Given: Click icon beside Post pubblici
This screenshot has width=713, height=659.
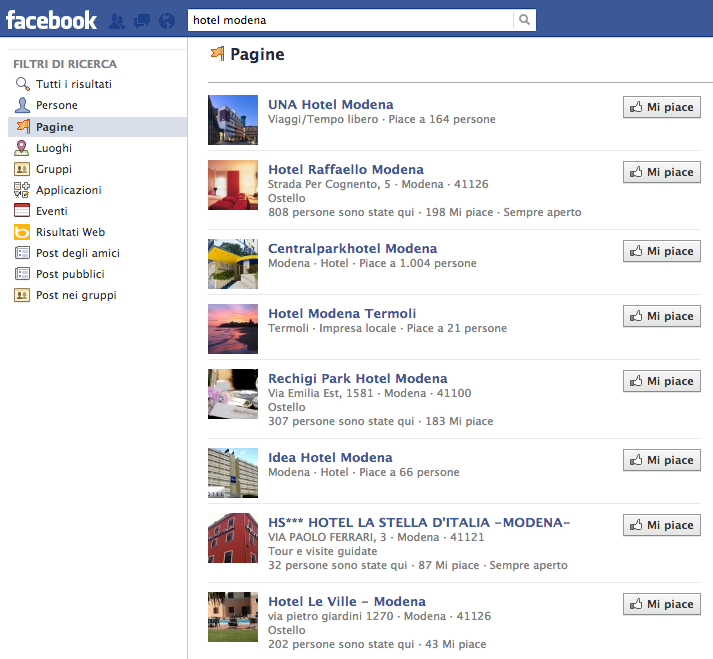Looking at the screenshot, I should [x=22, y=274].
